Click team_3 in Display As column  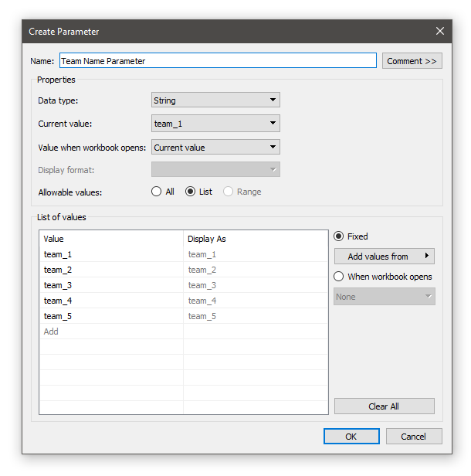click(x=256, y=285)
